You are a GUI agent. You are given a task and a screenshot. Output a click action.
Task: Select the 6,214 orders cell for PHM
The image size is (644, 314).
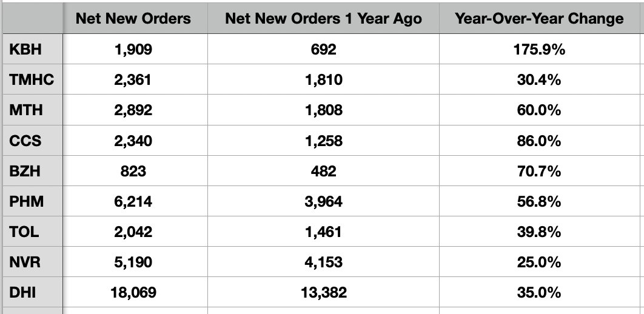pyautogui.click(x=133, y=201)
